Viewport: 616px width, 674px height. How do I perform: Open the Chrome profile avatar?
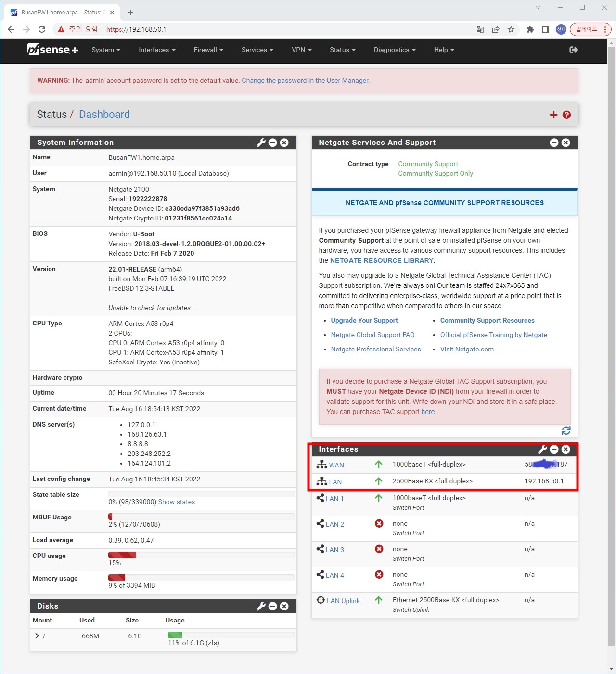pos(561,29)
